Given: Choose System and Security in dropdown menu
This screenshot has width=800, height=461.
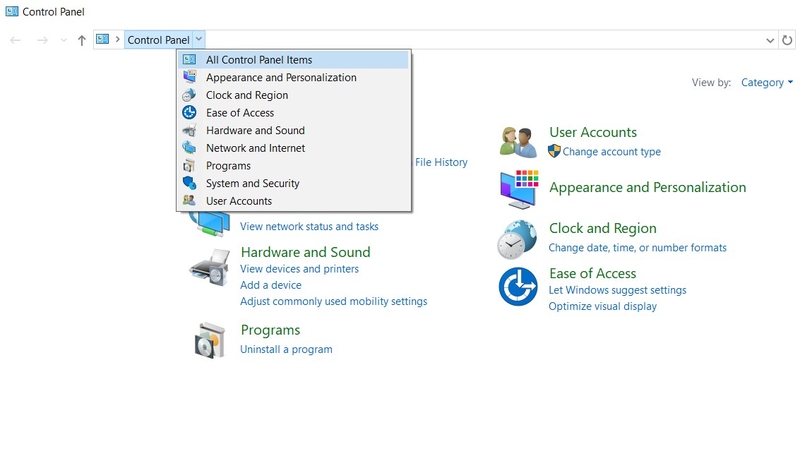Looking at the screenshot, I should point(293,183).
